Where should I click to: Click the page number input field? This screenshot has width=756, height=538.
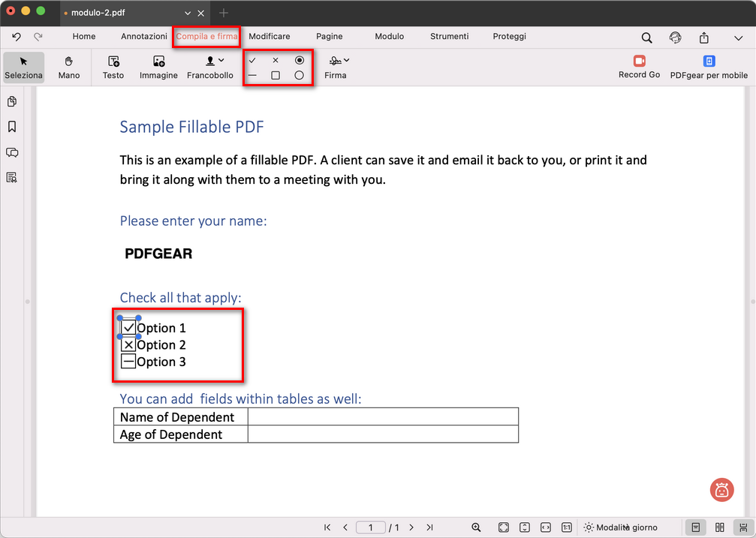pyautogui.click(x=370, y=527)
